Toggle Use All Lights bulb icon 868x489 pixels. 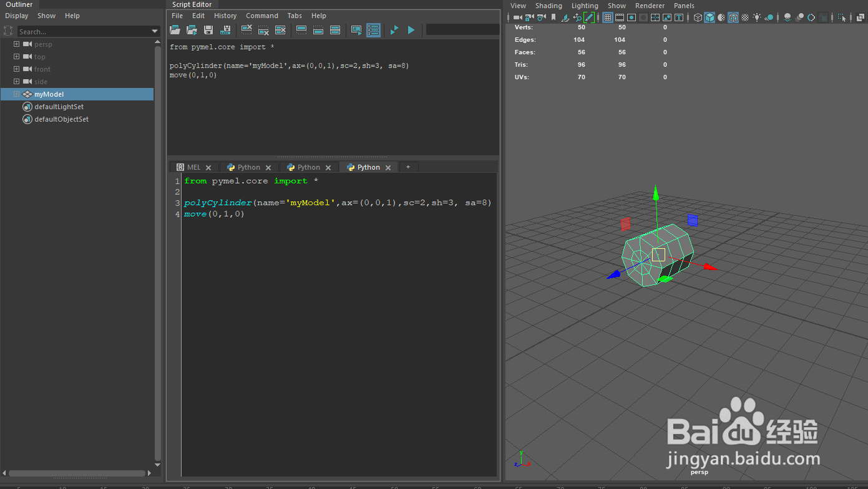[x=757, y=17]
